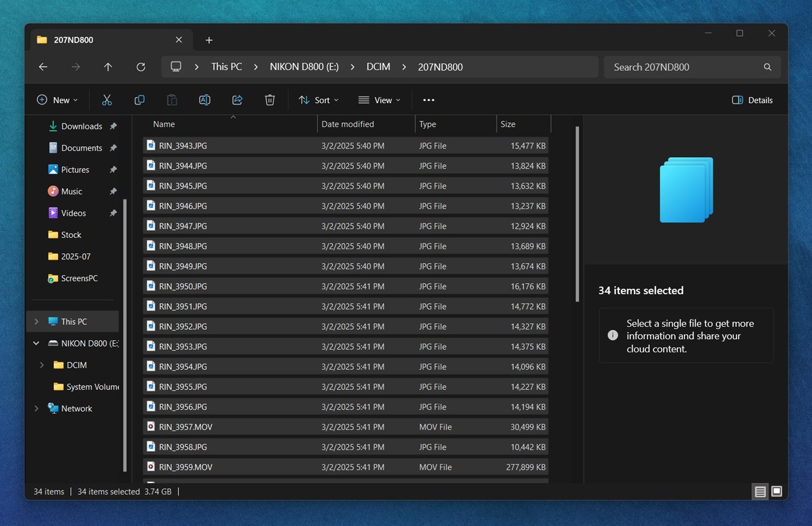The image size is (812, 526).
Task: Delete the selected files
Action: [x=269, y=99]
